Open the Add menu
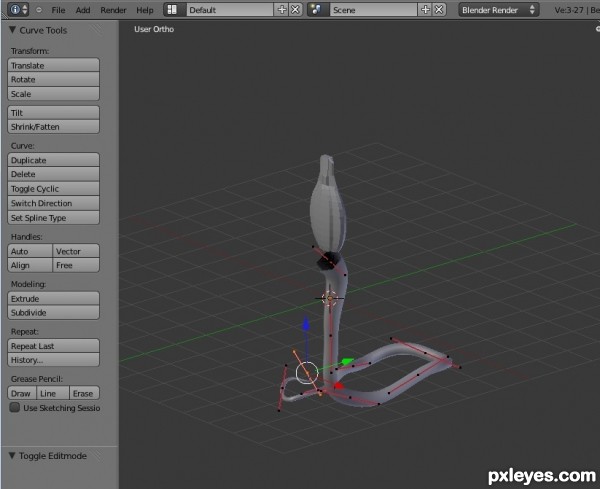600x489 pixels. click(x=83, y=10)
